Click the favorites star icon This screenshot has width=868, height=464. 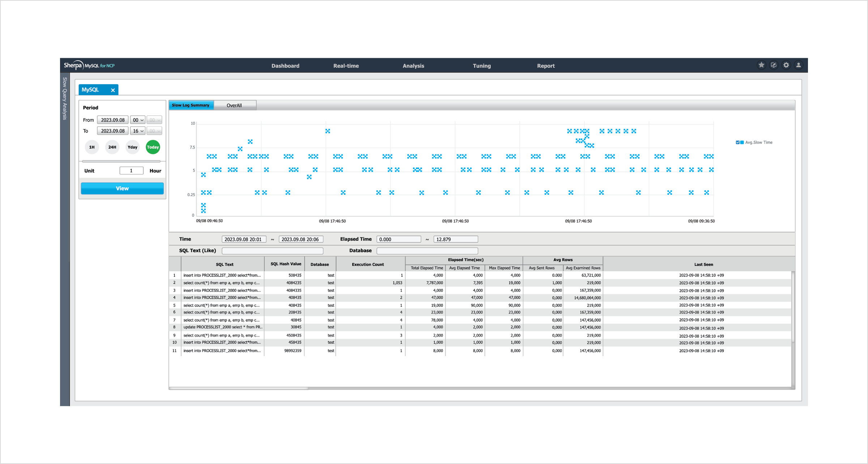click(x=761, y=65)
